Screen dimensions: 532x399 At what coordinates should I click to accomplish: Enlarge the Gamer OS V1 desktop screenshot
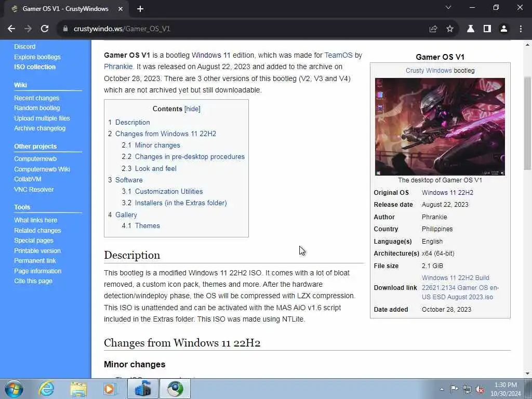(440, 127)
